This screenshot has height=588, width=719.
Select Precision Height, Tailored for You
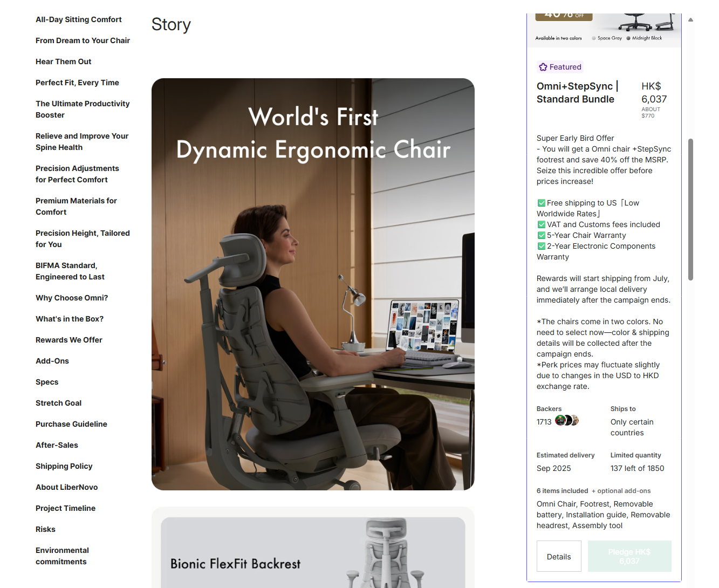point(83,238)
